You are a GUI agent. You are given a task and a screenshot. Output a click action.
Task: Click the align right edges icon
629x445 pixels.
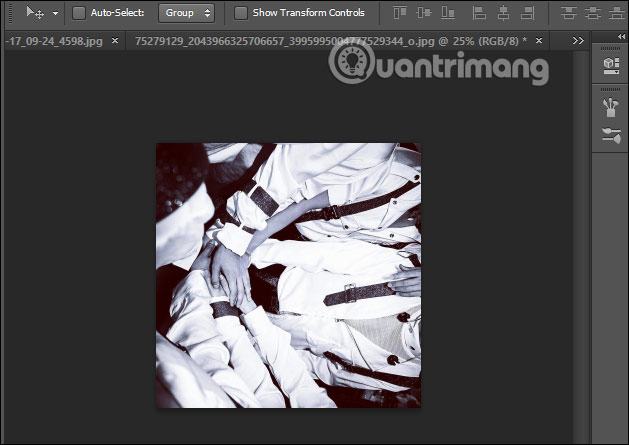click(528, 13)
